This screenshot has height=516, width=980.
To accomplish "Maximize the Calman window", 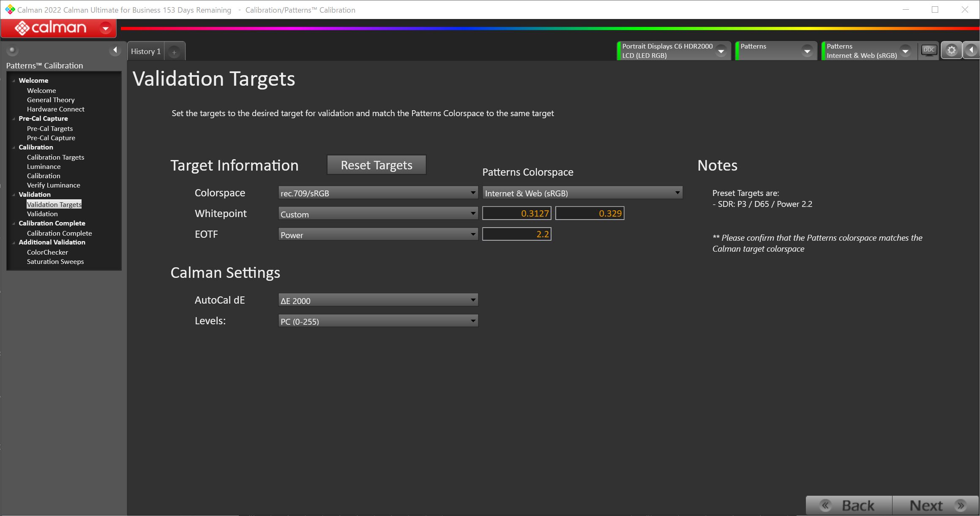I will coord(935,10).
